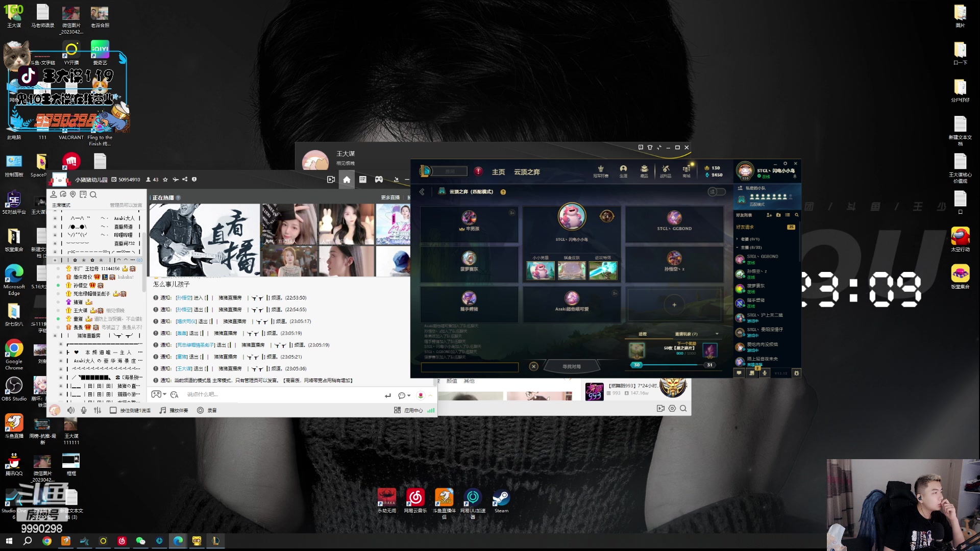Send a flower in YY chat

(x=421, y=395)
